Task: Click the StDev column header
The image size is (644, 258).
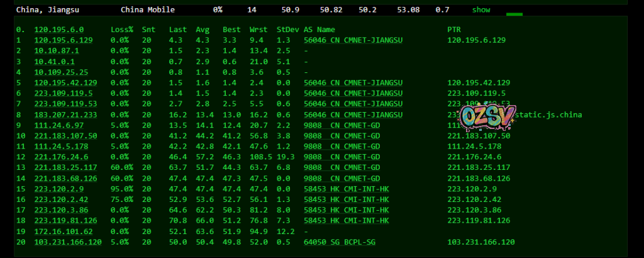Action: point(287,30)
